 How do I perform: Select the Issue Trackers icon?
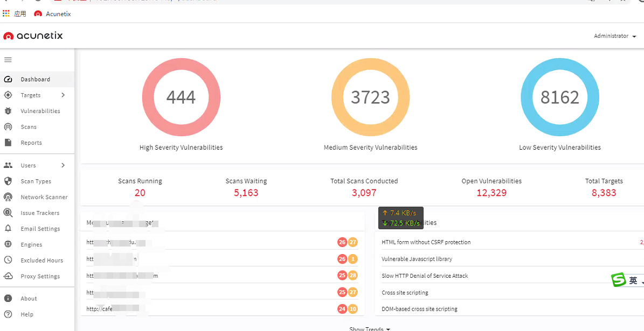click(9, 213)
